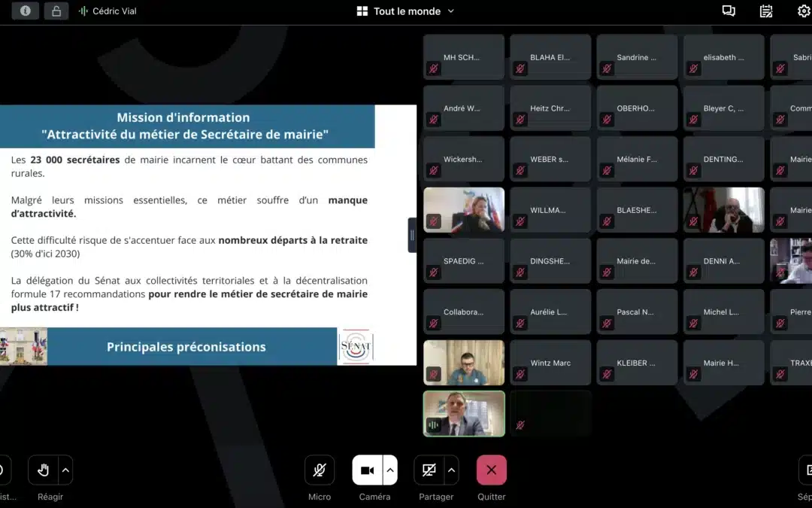This screenshot has height=508, width=812.
Task: Select the Sandrine participant tile
Action: click(637, 57)
